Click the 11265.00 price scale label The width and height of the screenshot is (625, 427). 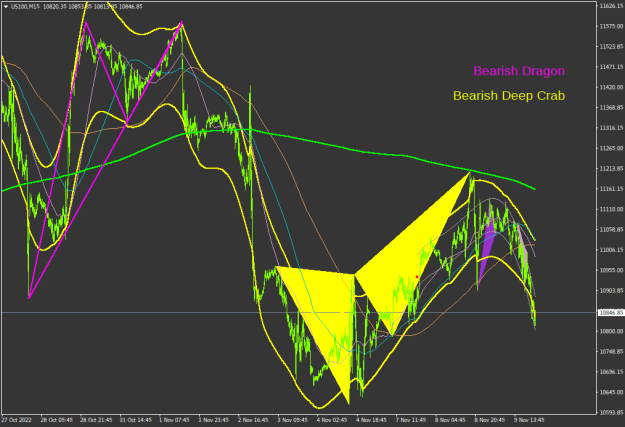click(611, 148)
